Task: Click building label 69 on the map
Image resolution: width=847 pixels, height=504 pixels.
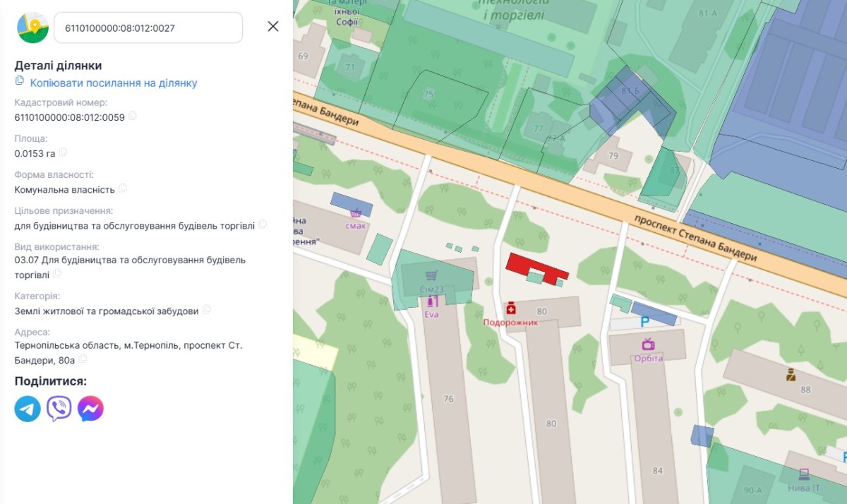Action: coord(304,56)
